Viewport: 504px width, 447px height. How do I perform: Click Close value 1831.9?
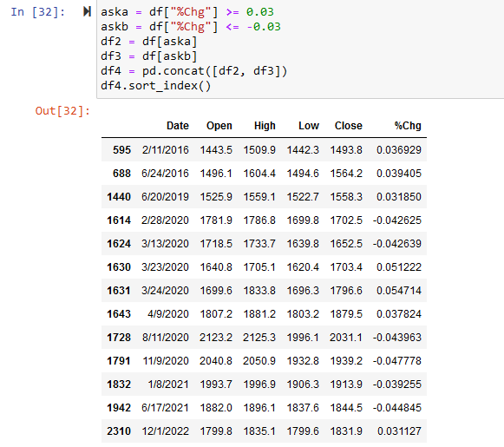[x=346, y=431]
